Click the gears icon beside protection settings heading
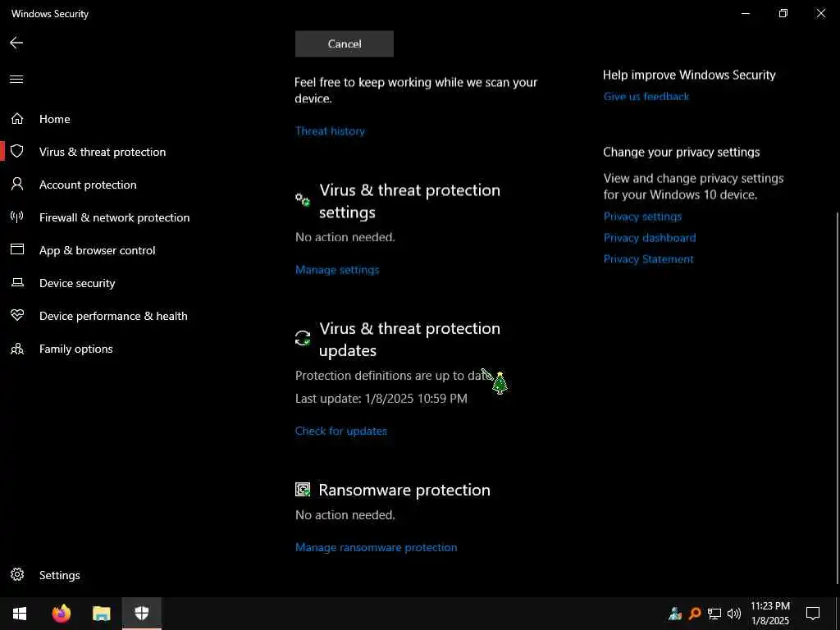 (303, 200)
